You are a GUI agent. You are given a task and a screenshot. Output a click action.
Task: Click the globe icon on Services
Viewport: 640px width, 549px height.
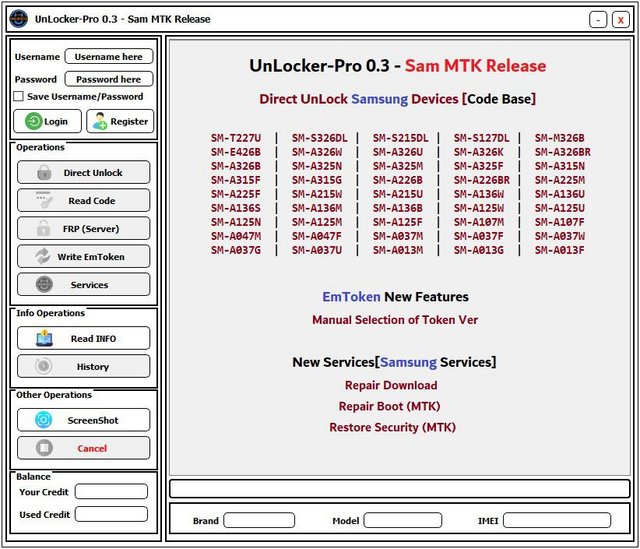(44, 285)
